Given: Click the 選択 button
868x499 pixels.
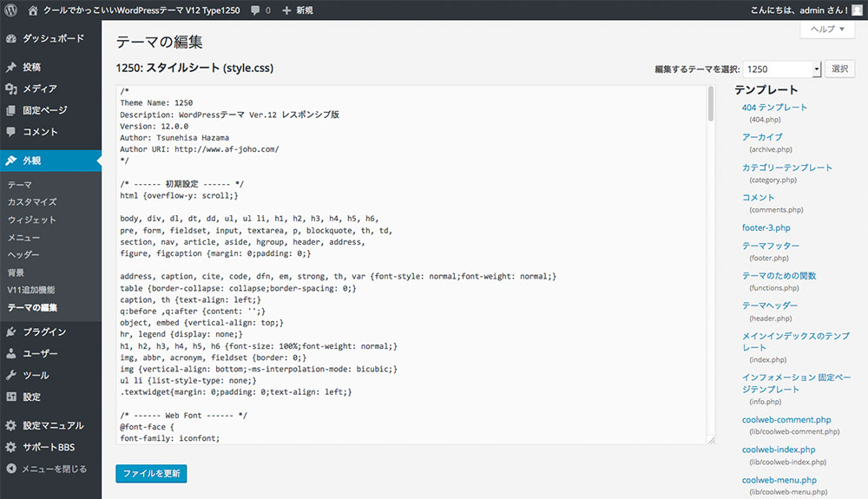Looking at the screenshot, I should 839,69.
